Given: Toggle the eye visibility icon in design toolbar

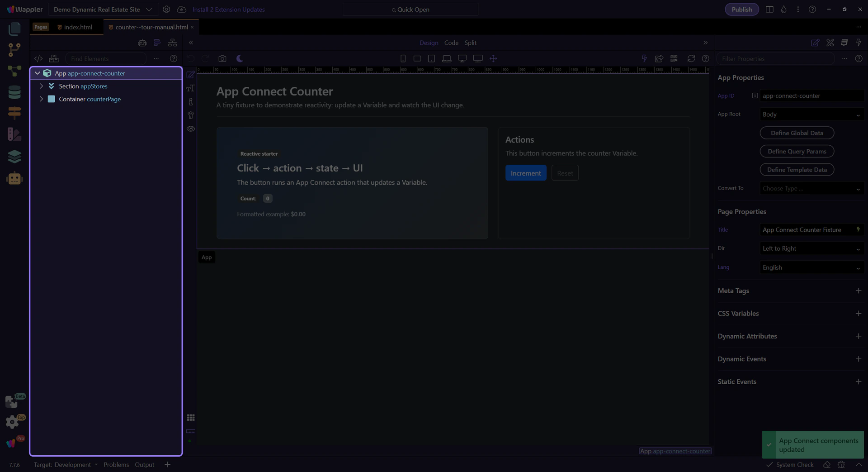Looking at the screenshot, I should (x=191, y=129).
